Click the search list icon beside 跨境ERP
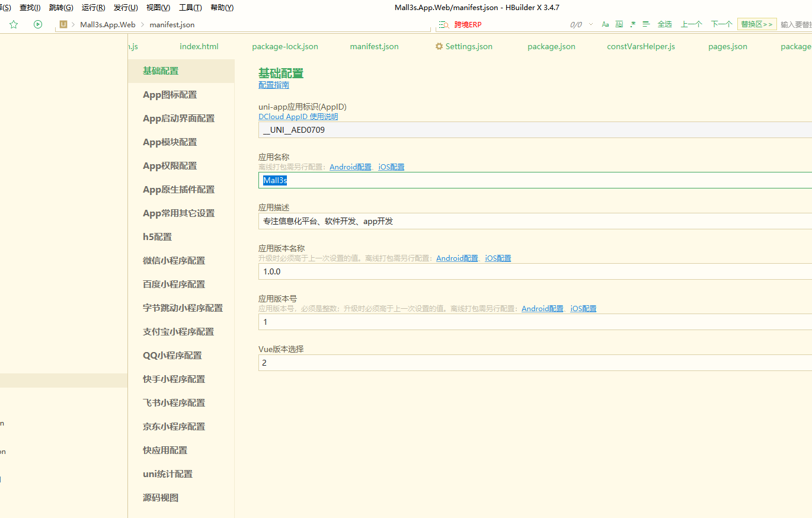The height and width of the screenshot is (518, 812). [443, 25]
